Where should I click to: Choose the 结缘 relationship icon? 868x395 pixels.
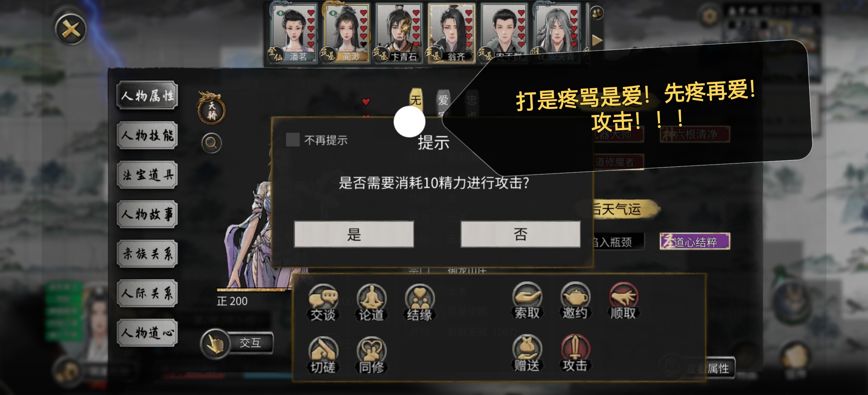[419, 303]
